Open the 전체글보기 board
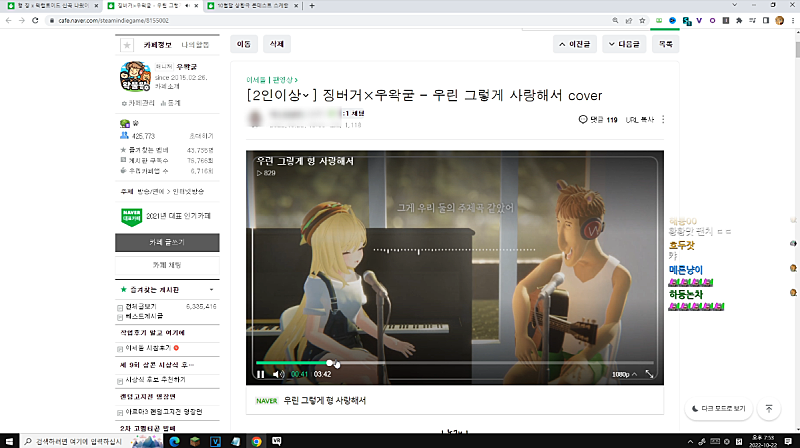 point(141,307)
